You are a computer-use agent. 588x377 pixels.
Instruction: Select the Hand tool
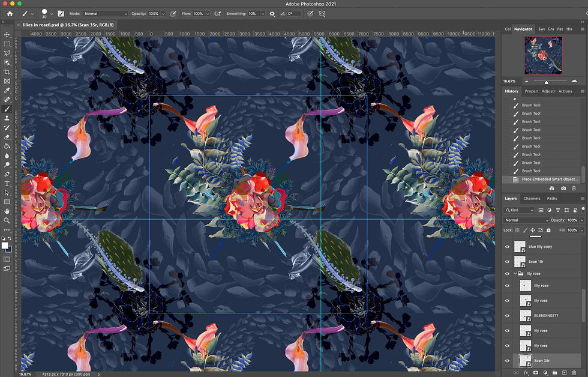(x=7, y=211)
